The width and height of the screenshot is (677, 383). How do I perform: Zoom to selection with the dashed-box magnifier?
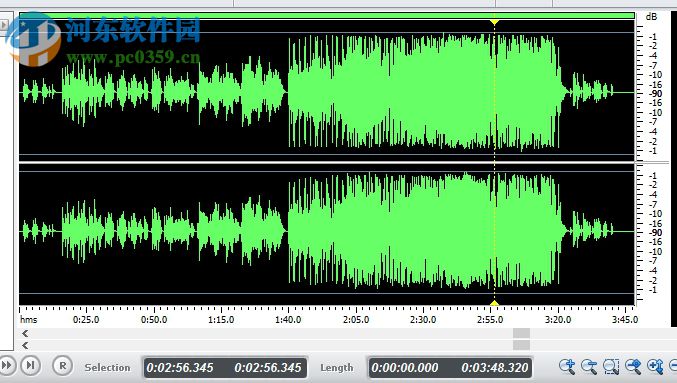(x=611, y=367)
